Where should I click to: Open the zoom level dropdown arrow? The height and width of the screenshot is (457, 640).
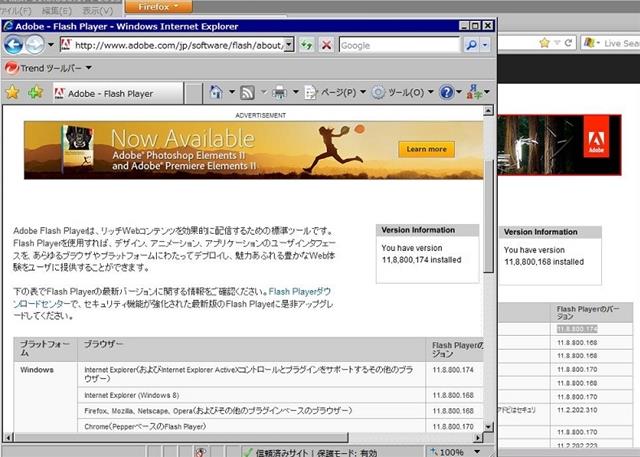point(477,452)
